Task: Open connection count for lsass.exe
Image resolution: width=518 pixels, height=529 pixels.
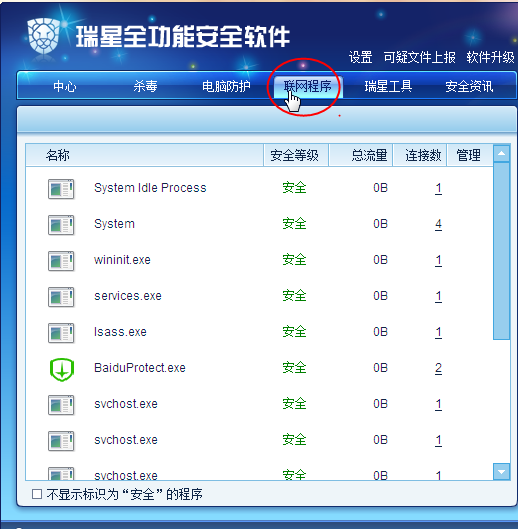Action: (x=438, y=332)
